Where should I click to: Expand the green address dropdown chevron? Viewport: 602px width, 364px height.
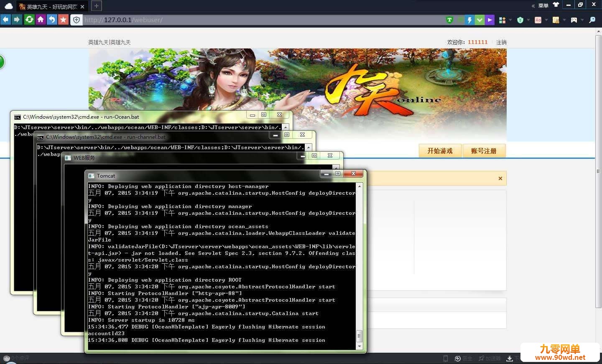pyautogui.click(x=480, y=20)
